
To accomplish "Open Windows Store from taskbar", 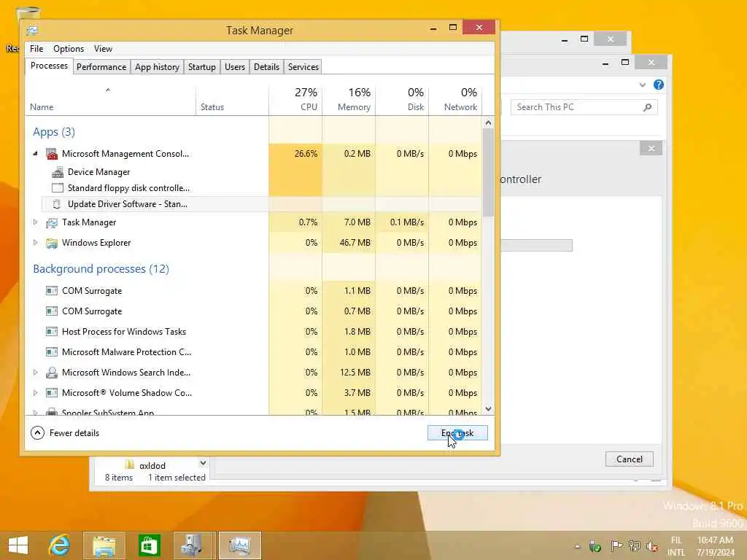I will tap(149, 545).
